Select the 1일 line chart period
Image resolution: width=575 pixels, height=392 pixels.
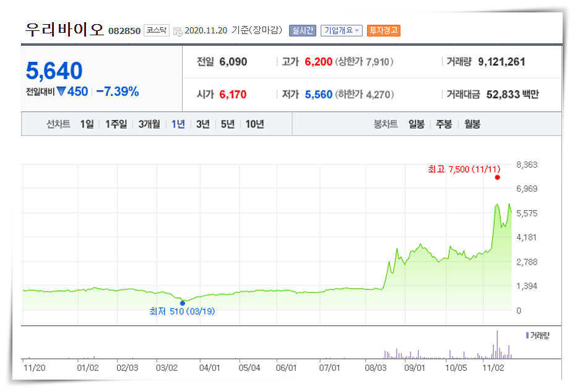(87, 124)
